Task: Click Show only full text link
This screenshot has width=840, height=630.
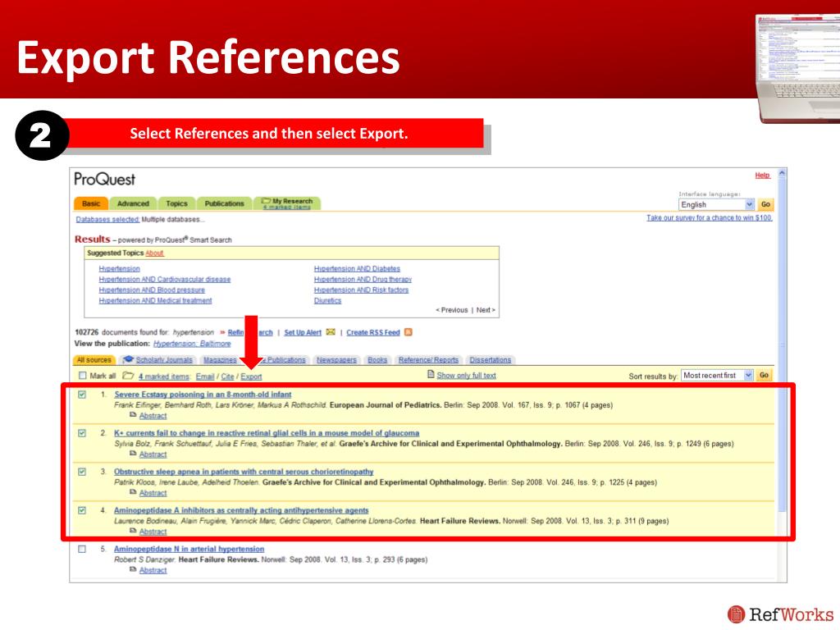Action: [466, 376]
